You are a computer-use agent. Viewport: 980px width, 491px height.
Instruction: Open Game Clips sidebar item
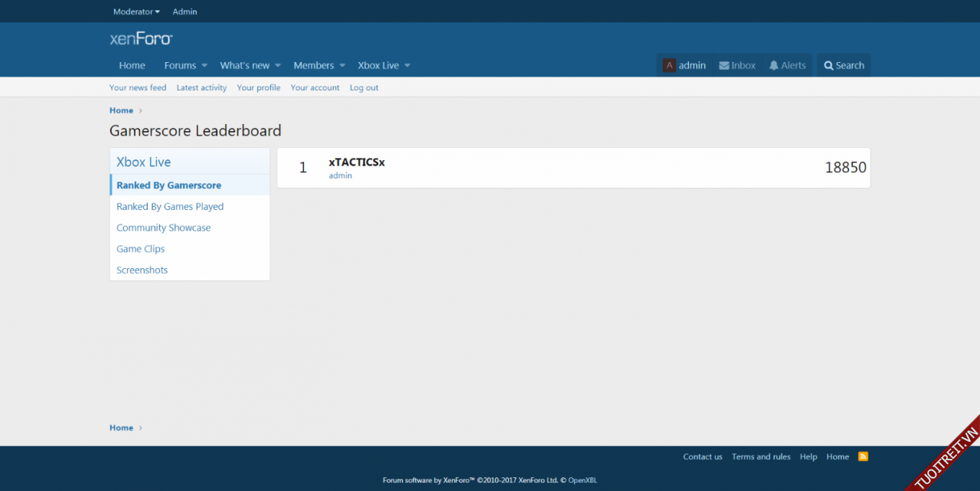(x=140, y=249)
